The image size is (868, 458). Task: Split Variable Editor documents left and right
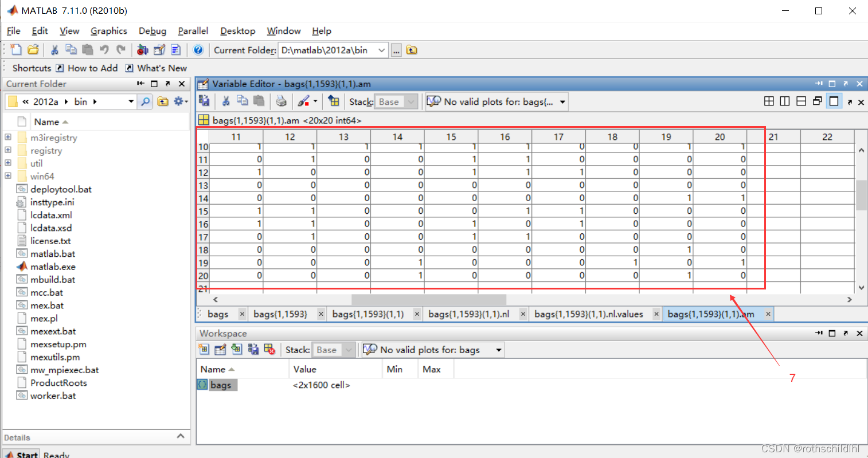point(785,101)
